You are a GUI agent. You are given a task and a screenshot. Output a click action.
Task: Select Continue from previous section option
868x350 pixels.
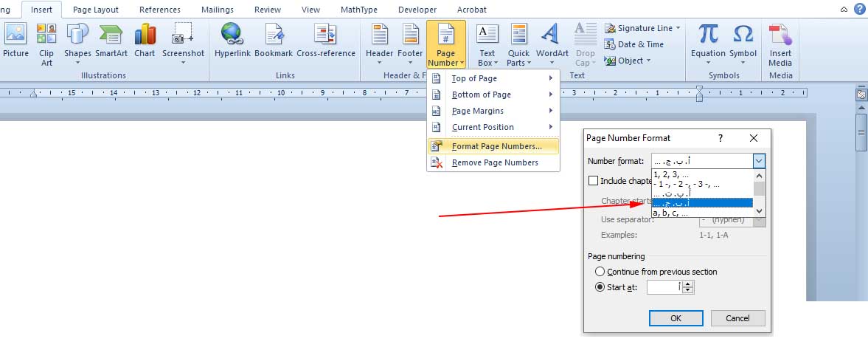pos(600,272)
